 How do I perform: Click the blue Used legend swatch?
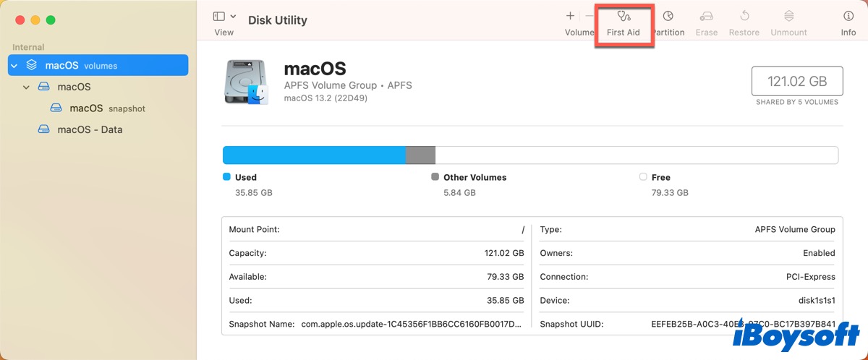pyautogui.click(x=226, y=177)
